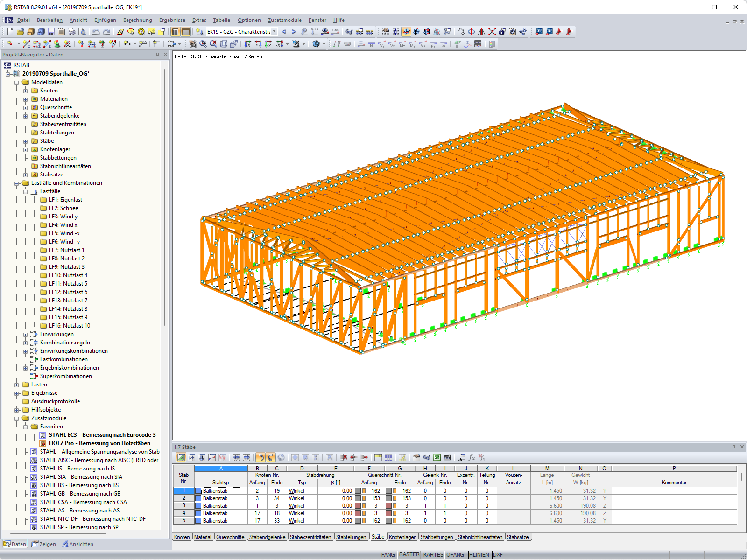
Task: Toggle the highlighted selection sync icon in the table toolbar
Action: coord(261,457)
